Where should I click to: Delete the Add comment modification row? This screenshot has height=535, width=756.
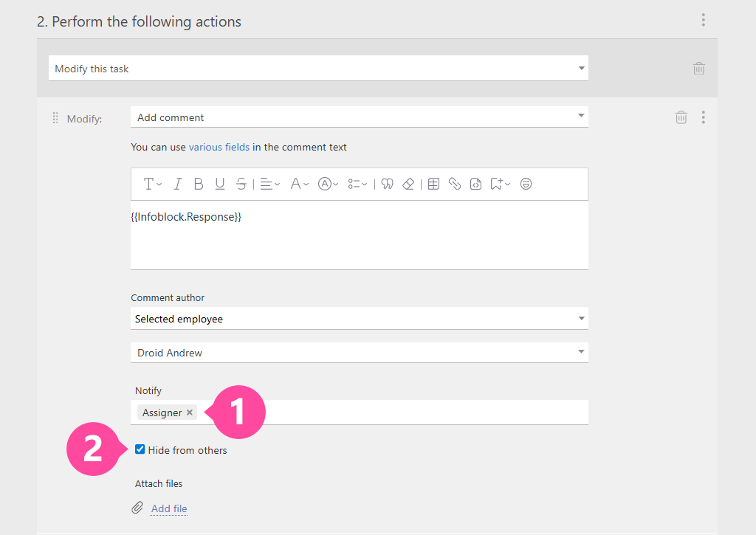[x=681, y=117]
